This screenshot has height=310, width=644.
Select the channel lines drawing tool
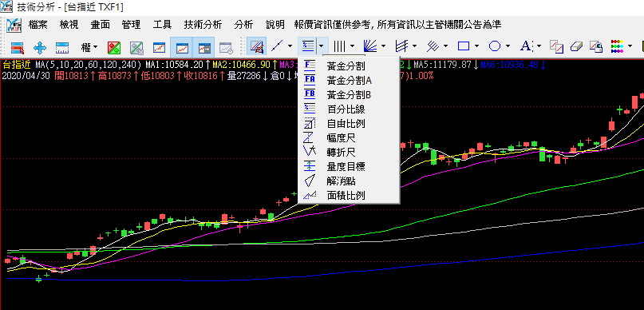tap(401, 46)
